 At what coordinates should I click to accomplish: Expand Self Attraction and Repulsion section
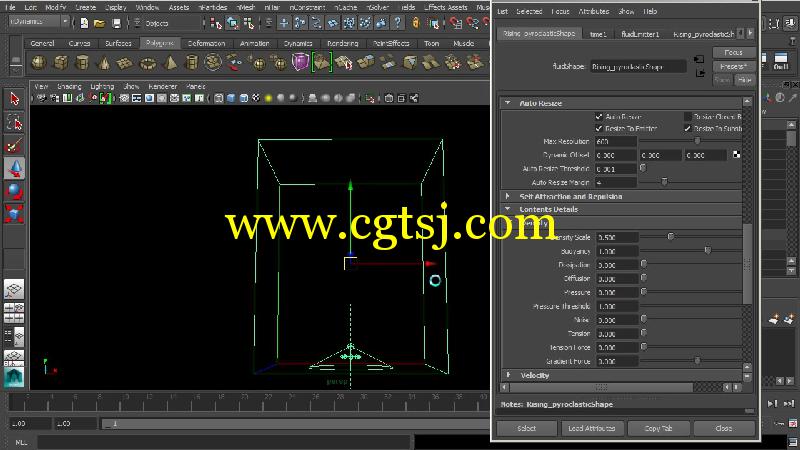(x=508, y=196)
